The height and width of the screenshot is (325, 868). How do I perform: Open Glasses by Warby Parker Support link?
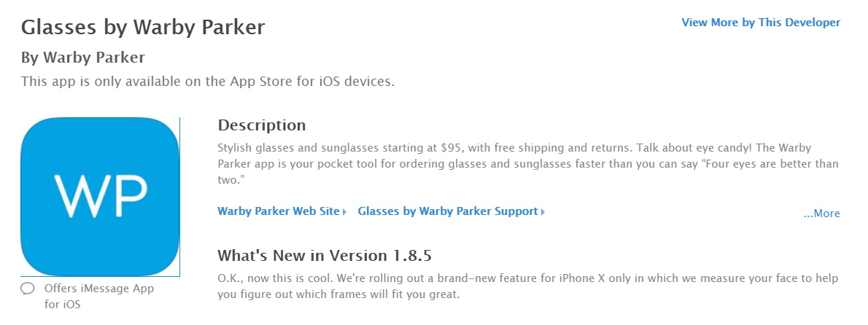[448, 211]
